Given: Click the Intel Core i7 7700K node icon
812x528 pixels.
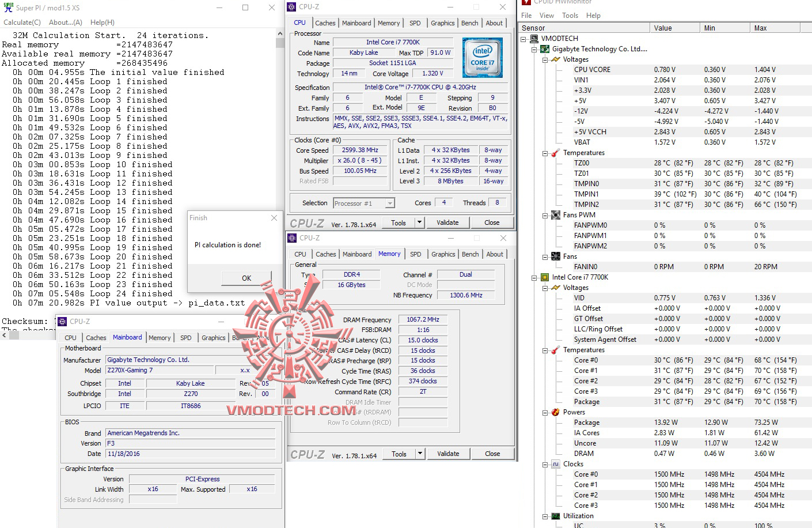Looking at the screenshot, I should [x=545, y=277].
